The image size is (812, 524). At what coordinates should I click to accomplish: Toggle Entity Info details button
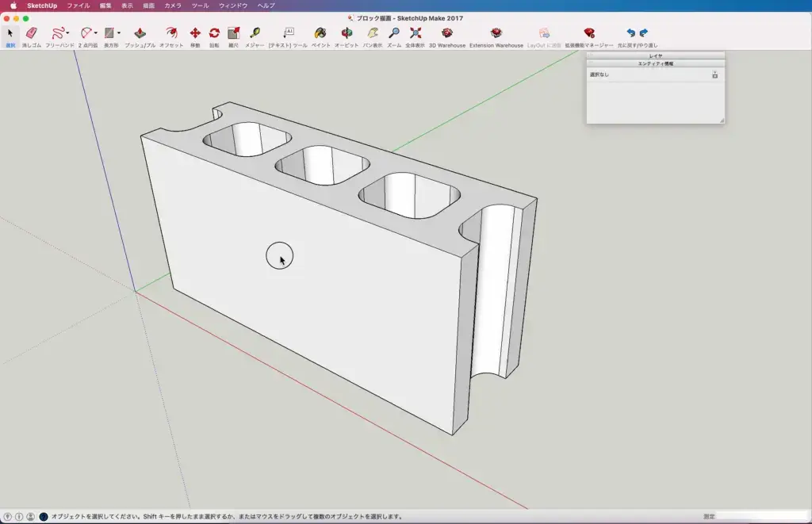714,75
